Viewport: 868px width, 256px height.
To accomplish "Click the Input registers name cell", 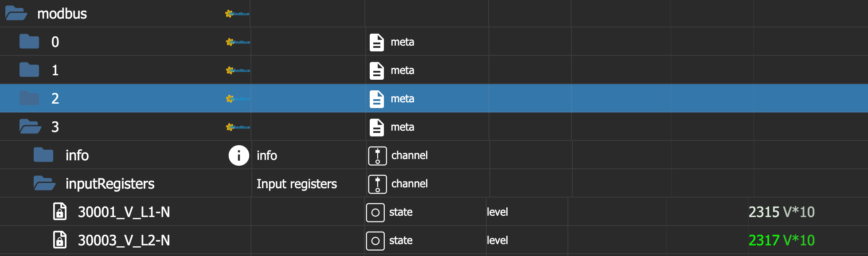I will tap(297, 184).
